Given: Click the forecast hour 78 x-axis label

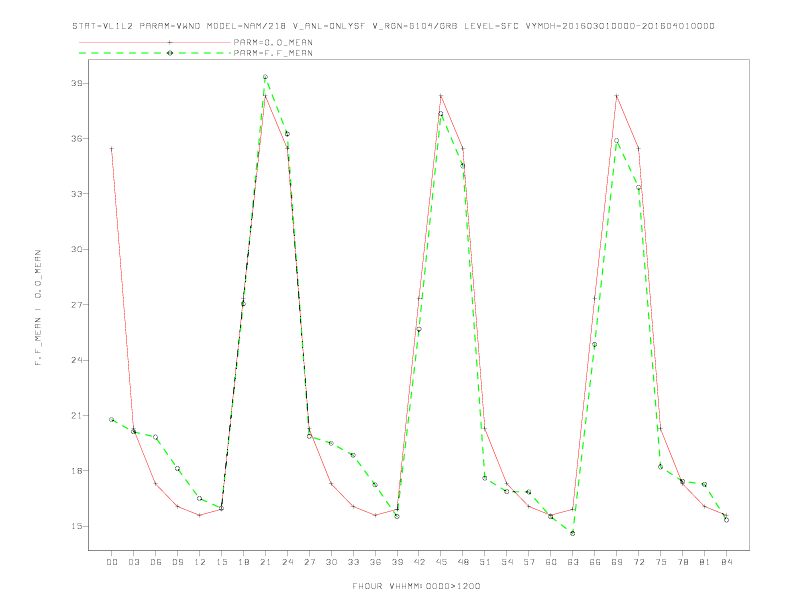Looking at the screenshot, I should click(x=682, y=562).
